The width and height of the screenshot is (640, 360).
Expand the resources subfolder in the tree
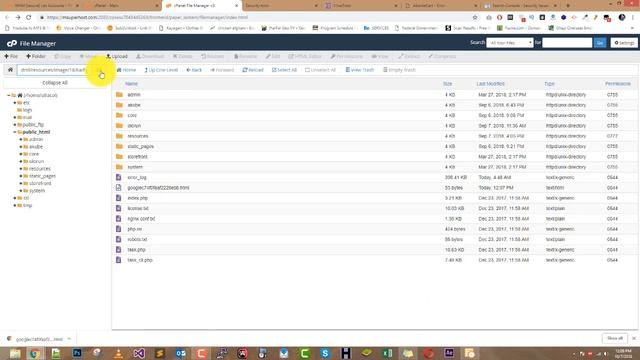pyautogui.click(x=21, y=169)
